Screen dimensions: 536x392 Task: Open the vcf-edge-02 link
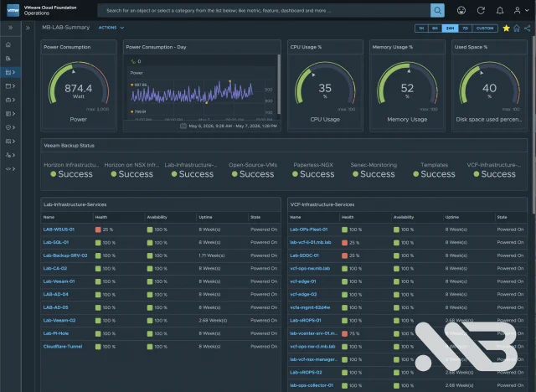(303, 294)
